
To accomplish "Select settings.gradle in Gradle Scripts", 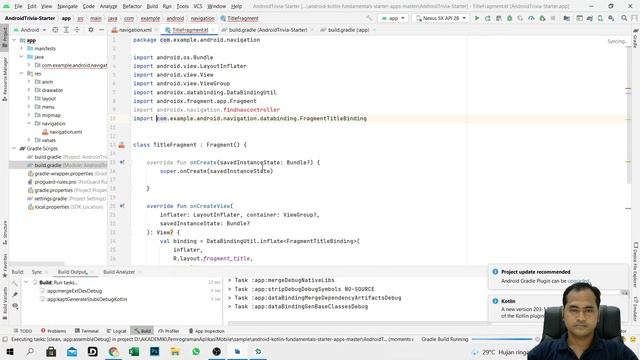I will tap(50, 199).
